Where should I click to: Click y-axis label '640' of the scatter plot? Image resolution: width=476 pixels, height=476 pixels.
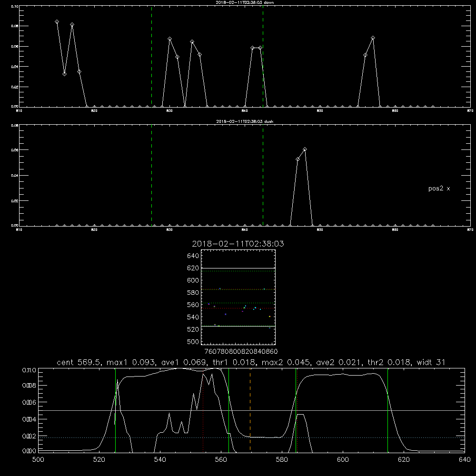click(193, 256)
